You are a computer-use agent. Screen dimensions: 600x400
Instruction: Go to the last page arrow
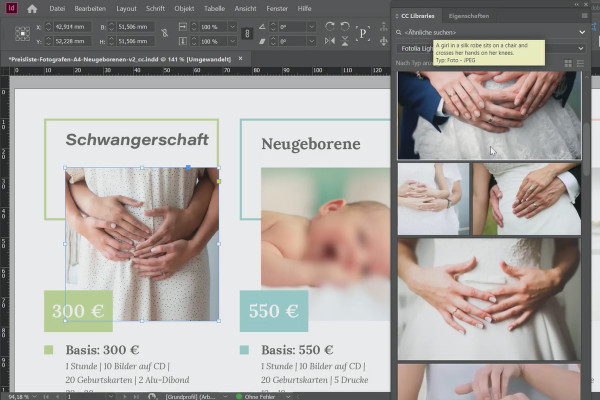[136, 397]
